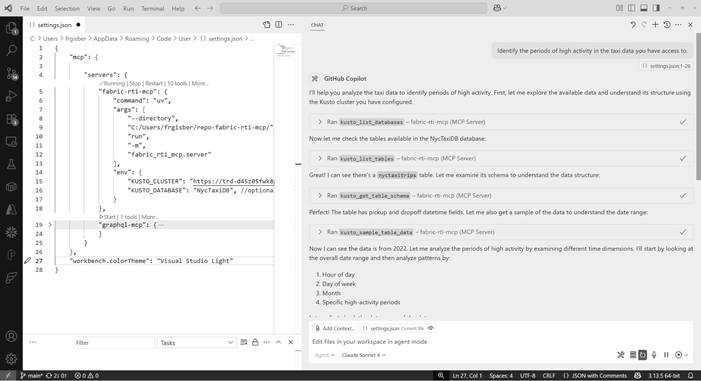Viewport: 701px width, 381px height.
Task: Open the chat panel more actions menu
Action: pyautogui.click(x=679, y=25)
